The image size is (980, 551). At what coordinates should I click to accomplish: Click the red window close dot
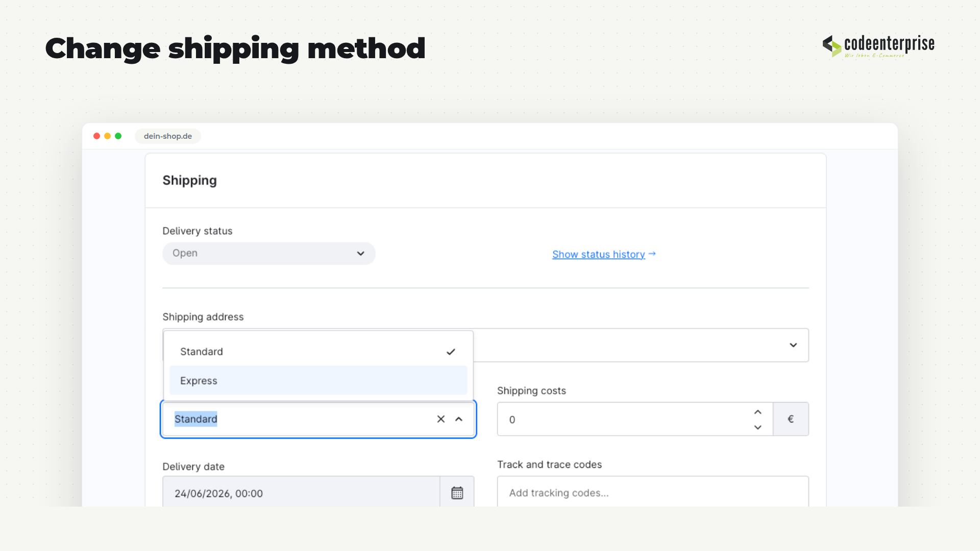coord(96,136)
